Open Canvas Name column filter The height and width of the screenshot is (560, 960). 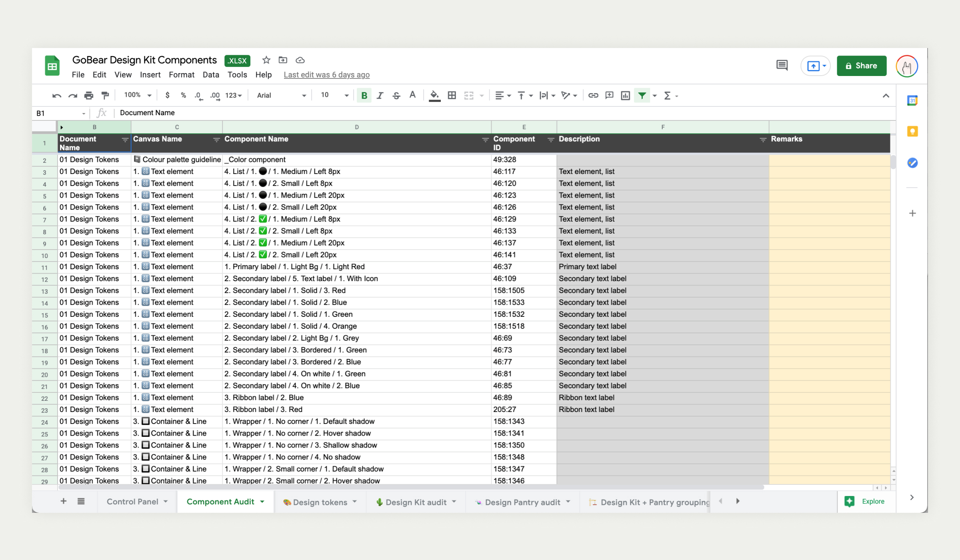pos(216,140)
